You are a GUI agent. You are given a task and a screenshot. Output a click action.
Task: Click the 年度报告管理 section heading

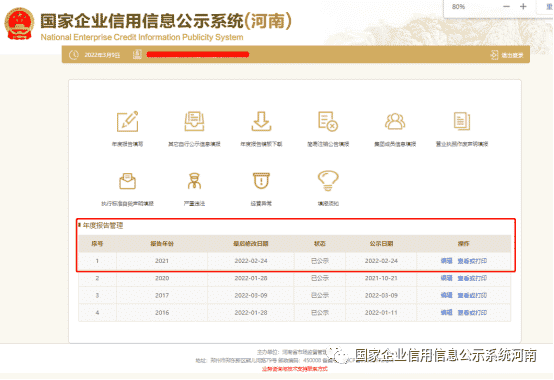pyautogui.click(x=103, y=226)
